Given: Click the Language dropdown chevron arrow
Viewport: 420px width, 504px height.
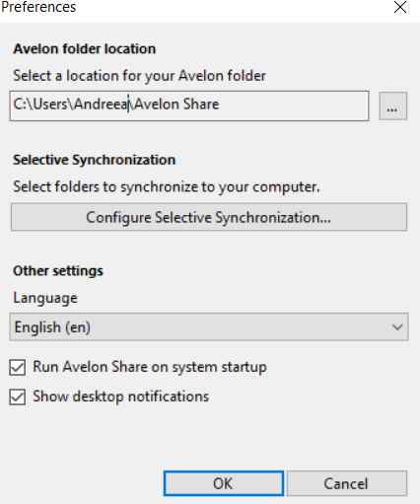Looking at the screenshot, I should 397,327.
